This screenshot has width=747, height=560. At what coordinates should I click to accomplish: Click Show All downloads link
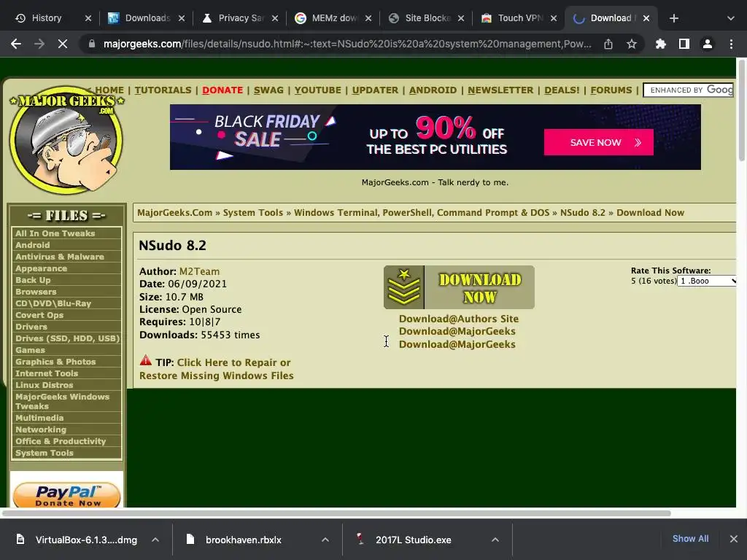[690, 539]
